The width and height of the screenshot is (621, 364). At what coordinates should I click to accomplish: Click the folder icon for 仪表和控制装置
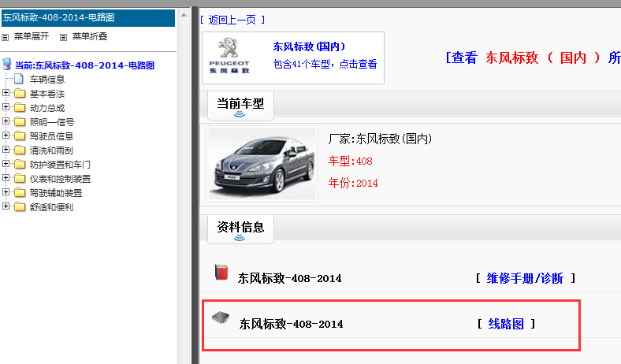[20, 179]
